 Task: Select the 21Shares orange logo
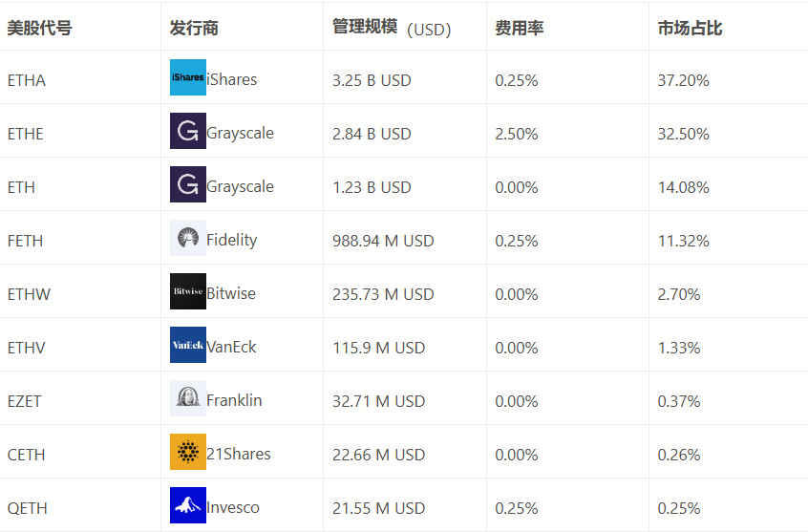188,452
